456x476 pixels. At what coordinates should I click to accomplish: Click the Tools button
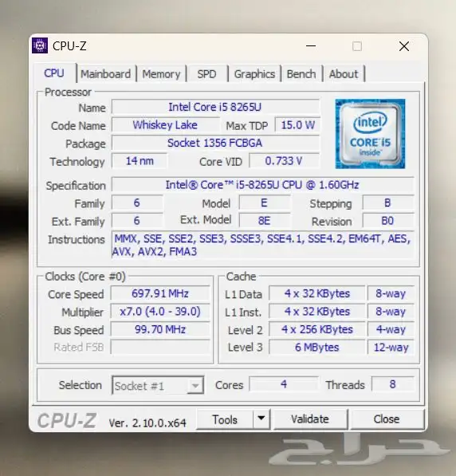pyautogui.click(x=225, y=419)
